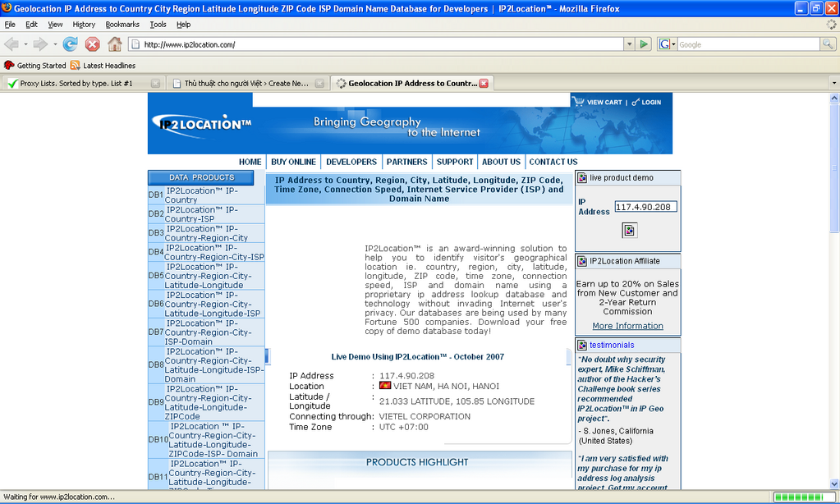Click the scrollbar down arrow

pyautogui.click(x=834, y=483)
